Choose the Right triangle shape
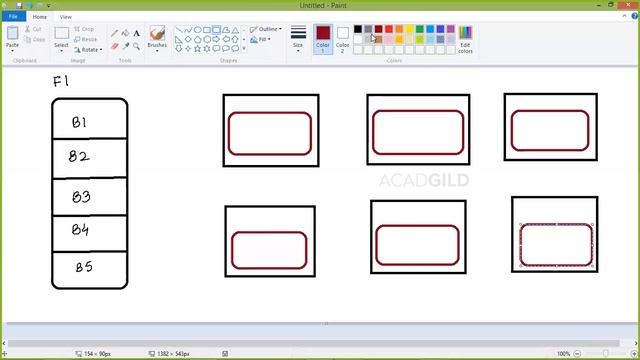Screen dimensions: 640x360 [179, 40]
